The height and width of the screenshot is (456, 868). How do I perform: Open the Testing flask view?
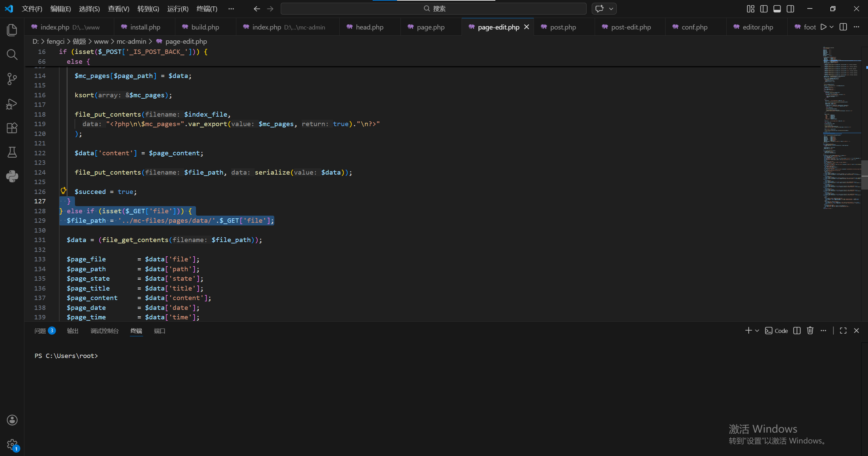tap(12, 152)
